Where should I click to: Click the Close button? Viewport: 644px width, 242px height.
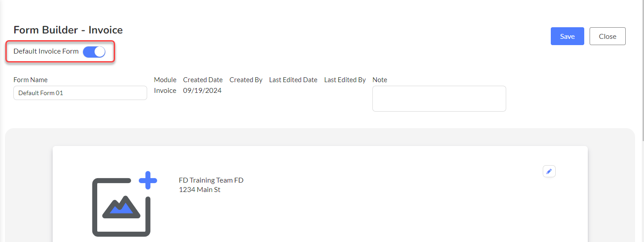click(x=607, y=36)
